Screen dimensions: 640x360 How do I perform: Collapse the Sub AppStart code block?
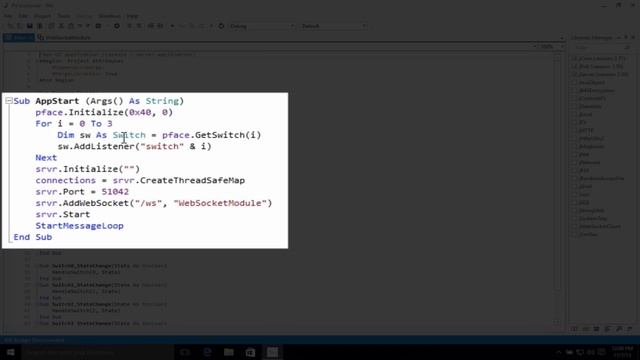click(9, 101)
